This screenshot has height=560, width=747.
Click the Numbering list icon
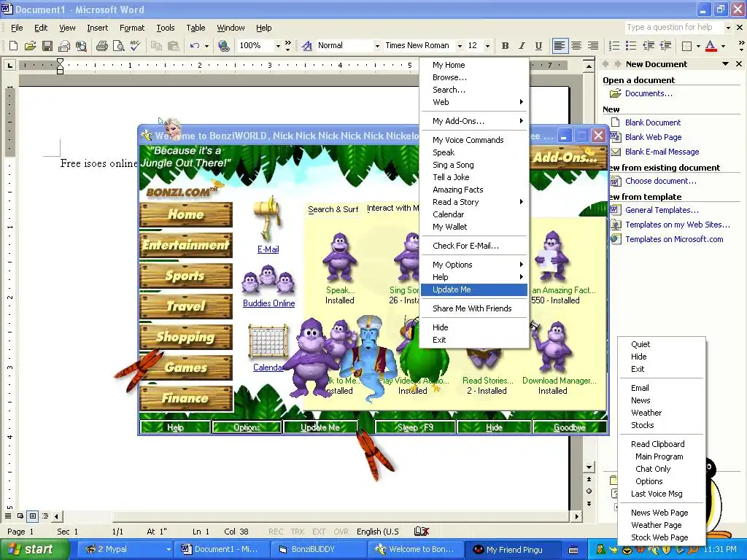click(x=614, y=46)
